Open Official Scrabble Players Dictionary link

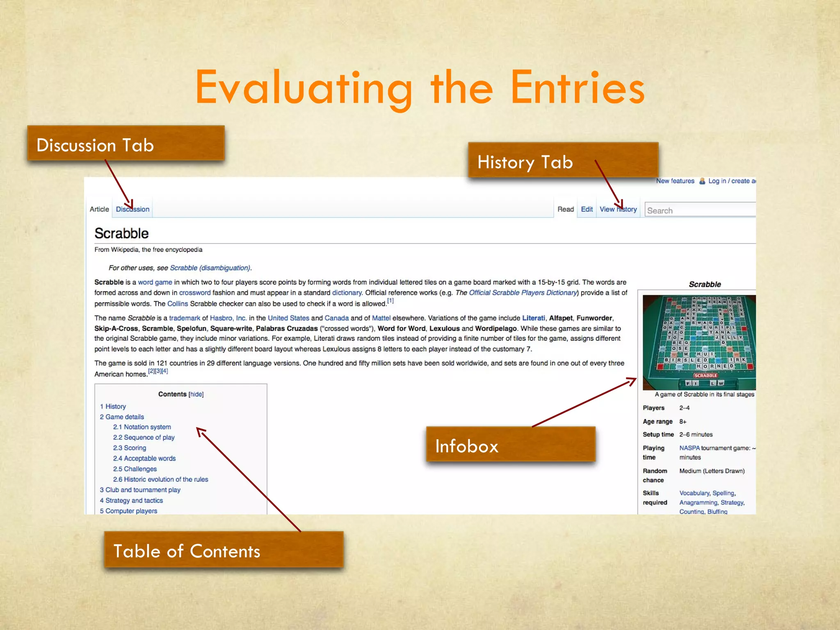[523, 293]
